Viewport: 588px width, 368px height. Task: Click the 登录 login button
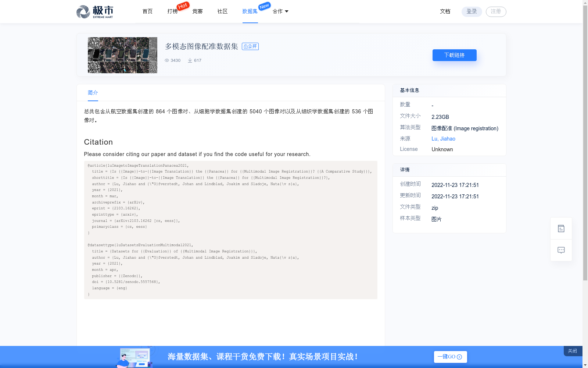[x=472, y=11]
